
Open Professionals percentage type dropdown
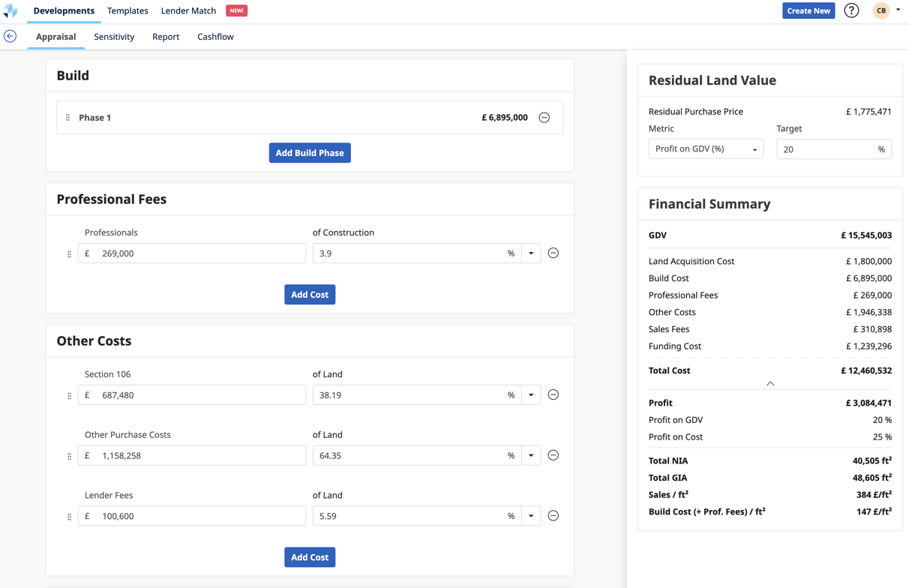point(531,253)
